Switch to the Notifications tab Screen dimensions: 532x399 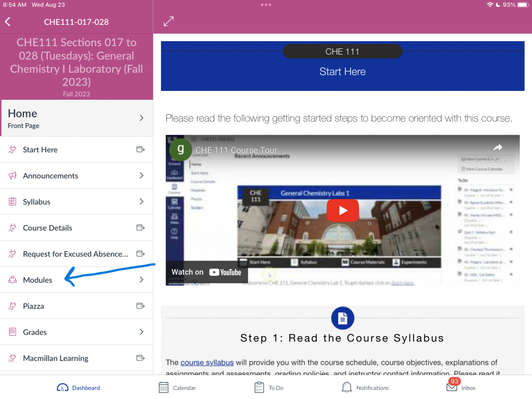365,388
